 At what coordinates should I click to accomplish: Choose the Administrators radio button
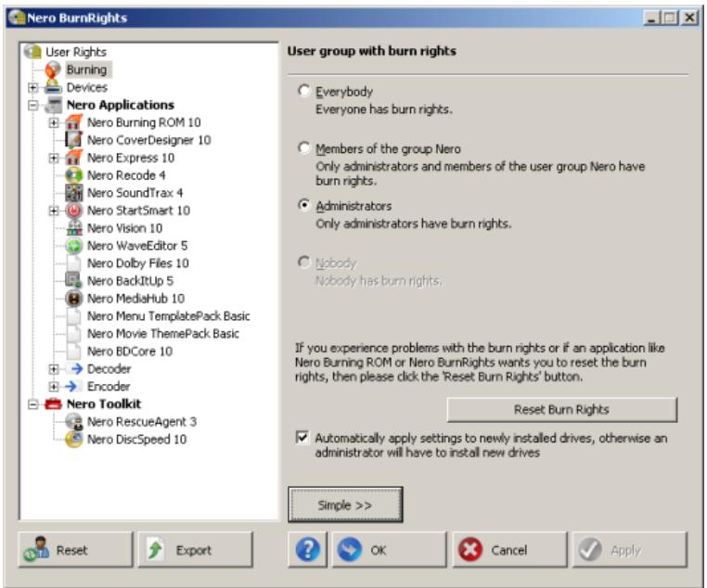[304, 205]
